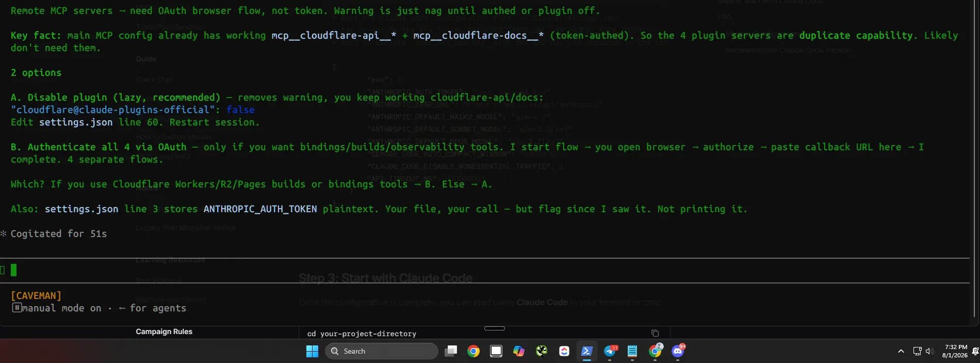This screenshot has height=363, width=980.
Task: Click 'A. Disable plugin (lazy, recommended)' text
Action: 116,98
